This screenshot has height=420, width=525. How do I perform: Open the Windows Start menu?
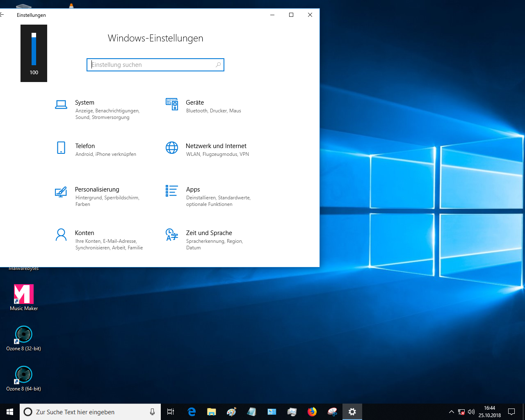pos(10,412)
